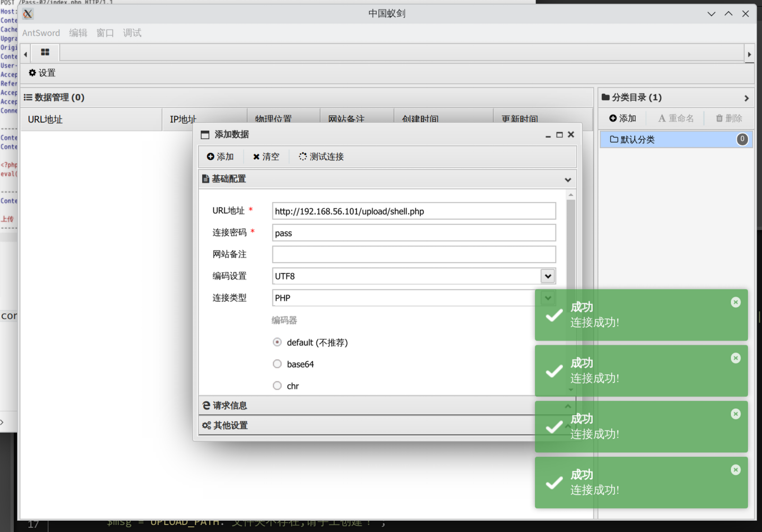Click the 连接密码 input field

pyautogui.click(x=414, y=233)
